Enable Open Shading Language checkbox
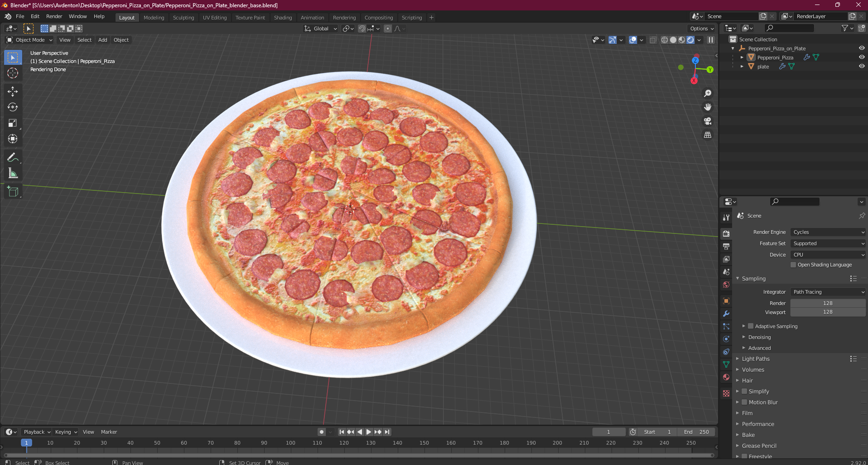Screen dimensions: 868x465 pos(793,265)
